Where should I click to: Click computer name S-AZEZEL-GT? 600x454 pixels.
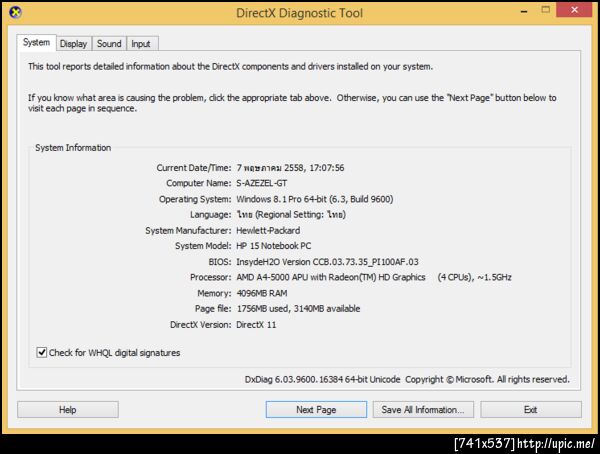pos(261,183)
